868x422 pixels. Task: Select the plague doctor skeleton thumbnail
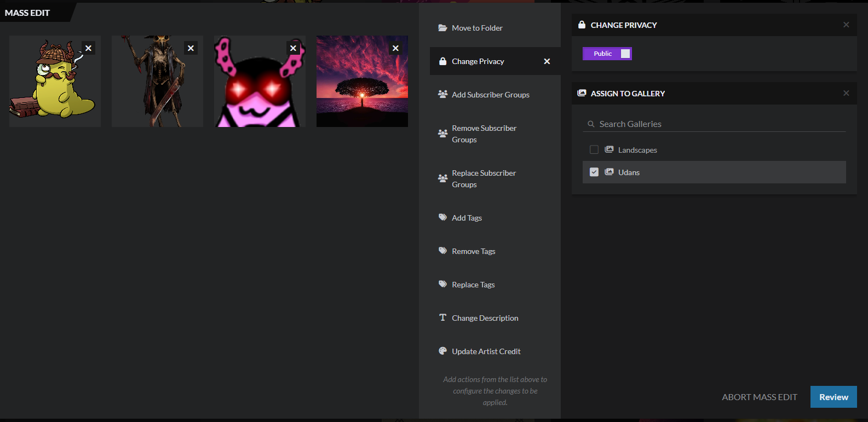[157, 81]
